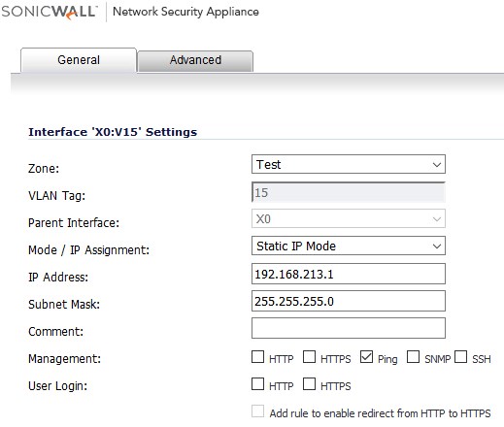
Task: Click the Zone dropdown chevron arrow
Action: coord(437,165)
